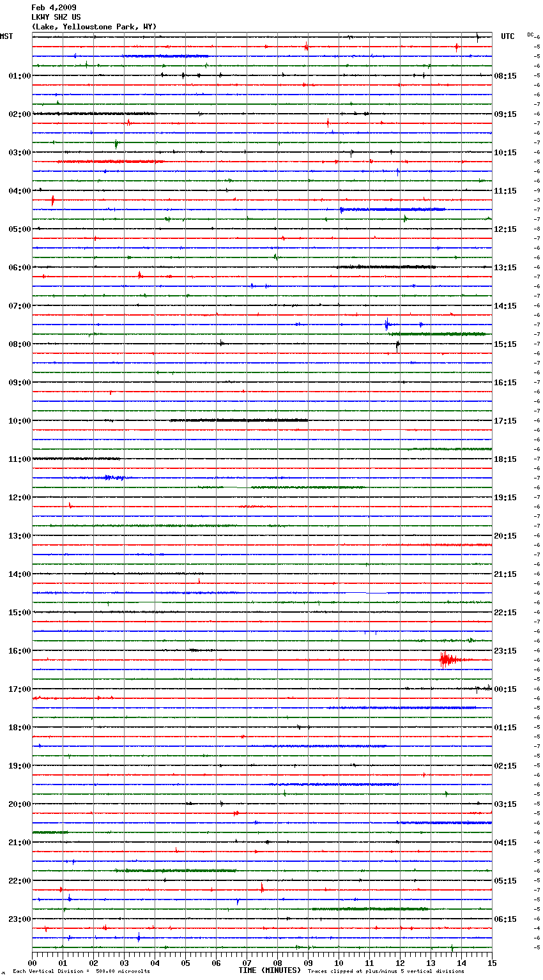The height and width of the screenshot is (980, 543).
Task: Select the 16:00 MST time label
Action: [20, 651]
